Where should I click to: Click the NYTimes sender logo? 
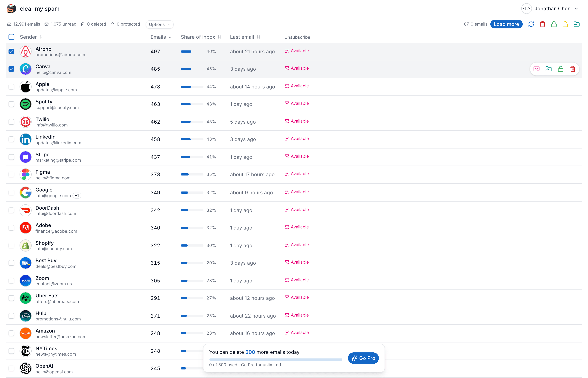(26, 351)
